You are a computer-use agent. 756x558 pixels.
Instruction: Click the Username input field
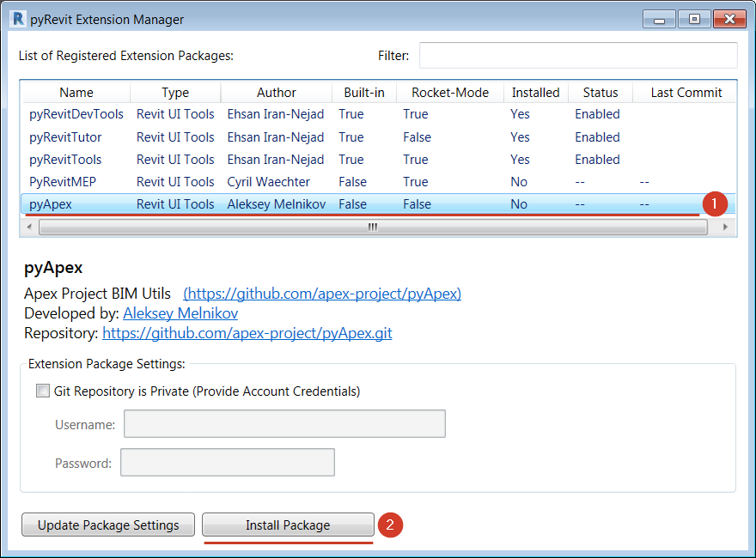pos(284,423)
